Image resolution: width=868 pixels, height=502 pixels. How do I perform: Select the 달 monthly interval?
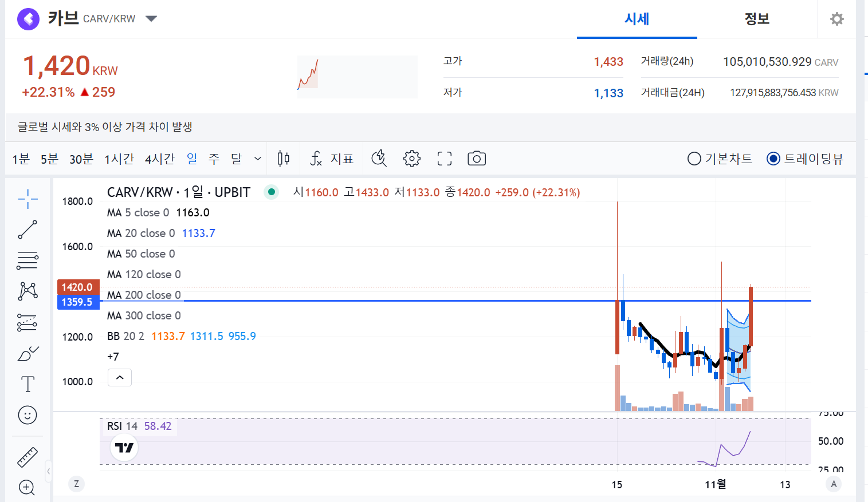pos(237,159)
